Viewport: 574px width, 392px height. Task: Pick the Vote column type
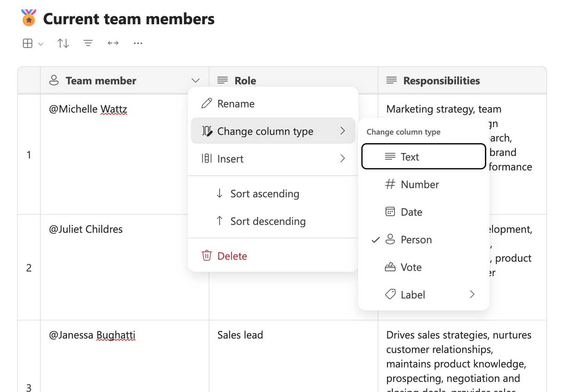click(411, 267)
